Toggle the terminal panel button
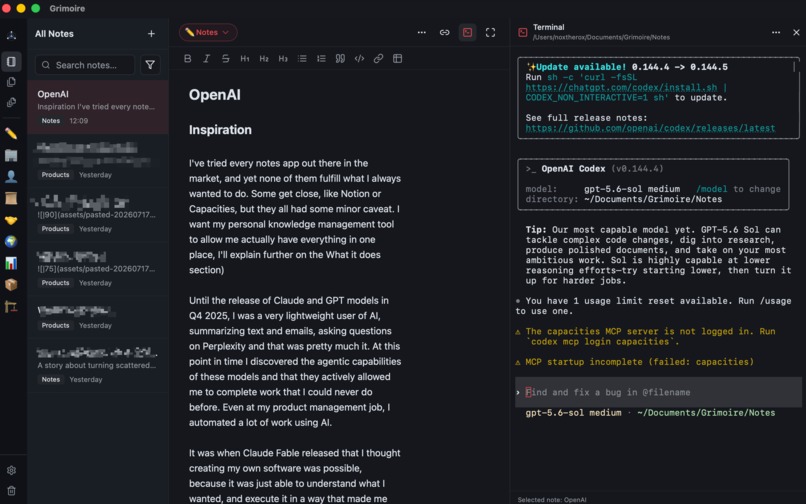Screen dimensions: 806x504 click(467, 32)
